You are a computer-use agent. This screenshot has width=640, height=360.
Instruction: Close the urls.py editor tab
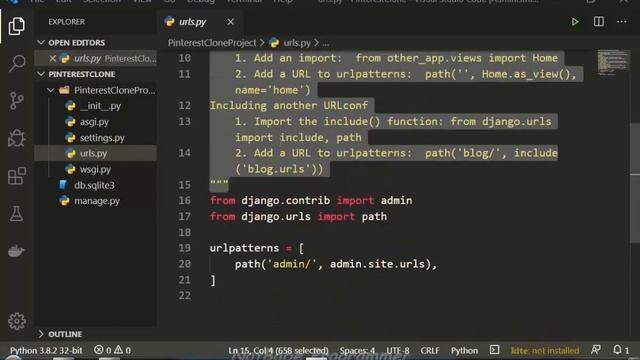(231, 22)
